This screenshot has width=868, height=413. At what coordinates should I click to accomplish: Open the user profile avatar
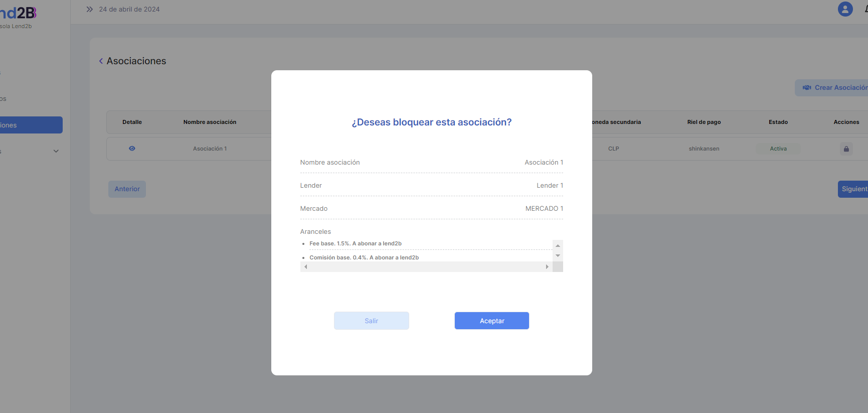[x=845, y=9]
